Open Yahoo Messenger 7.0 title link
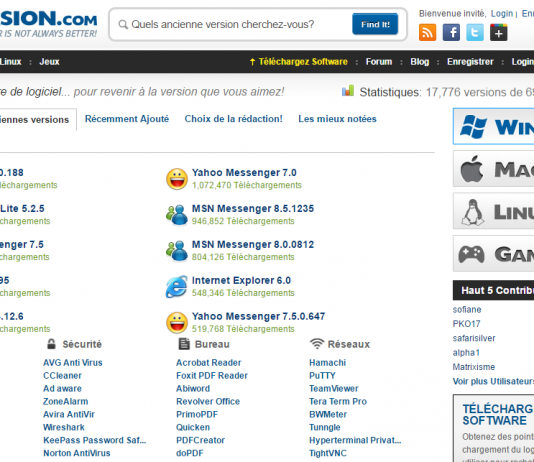 click(x=244, y=173)
